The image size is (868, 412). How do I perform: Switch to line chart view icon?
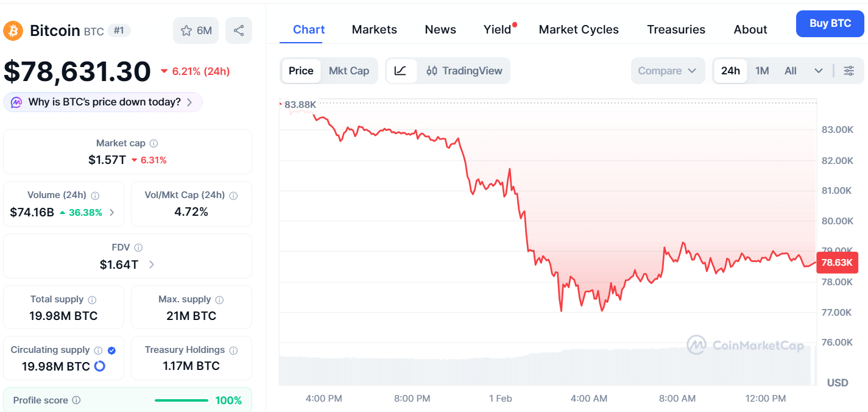[x=400, y=71]
